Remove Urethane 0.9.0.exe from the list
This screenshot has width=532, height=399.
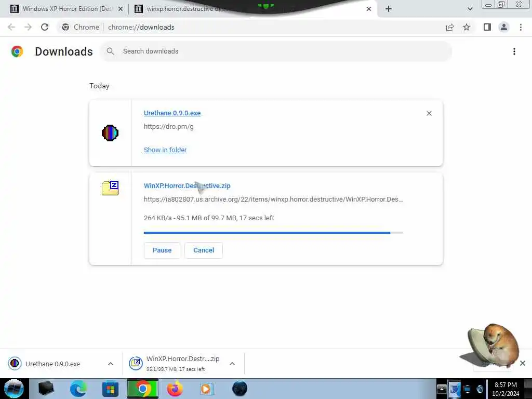point(429,113)
